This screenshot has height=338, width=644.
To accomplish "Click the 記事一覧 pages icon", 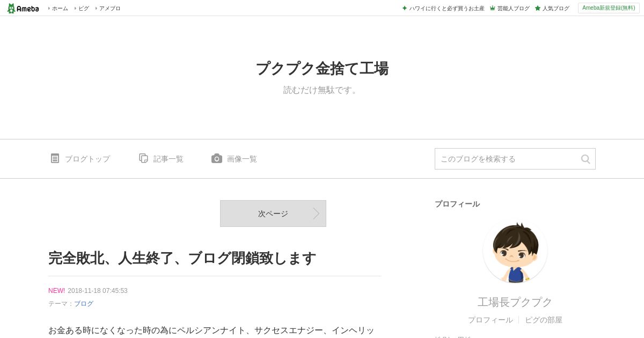I will point(143,158).
